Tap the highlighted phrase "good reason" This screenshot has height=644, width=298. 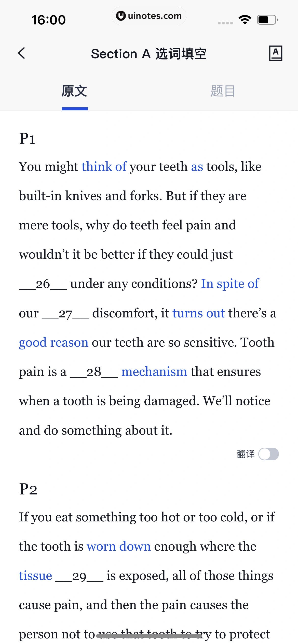54,343
